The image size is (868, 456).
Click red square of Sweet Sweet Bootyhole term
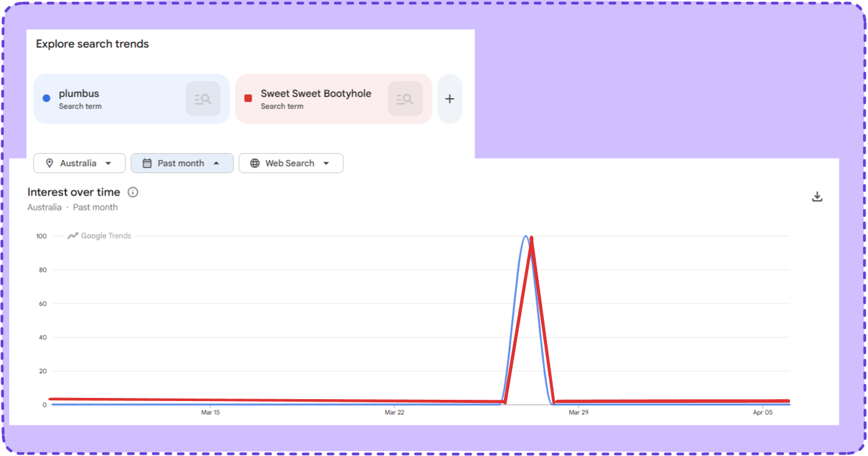[248, 98]
